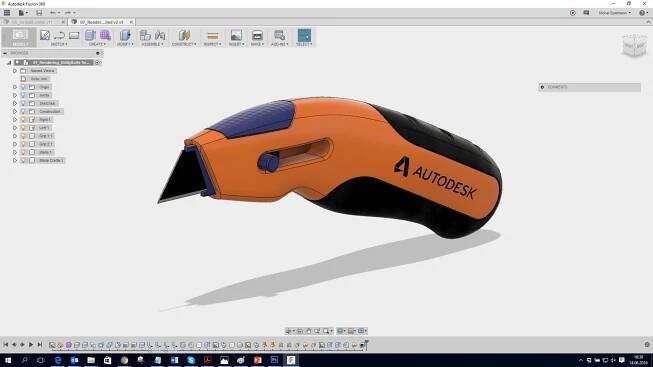The height and width of the screenshot is (367, 653).
Task: Play the design timeline
Action: click(31, 345)
